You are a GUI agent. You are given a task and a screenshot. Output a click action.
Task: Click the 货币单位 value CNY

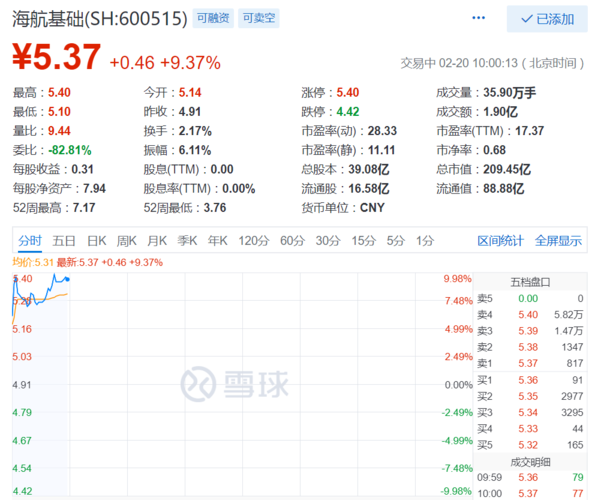pyautogui.click(x=372, y=208)
